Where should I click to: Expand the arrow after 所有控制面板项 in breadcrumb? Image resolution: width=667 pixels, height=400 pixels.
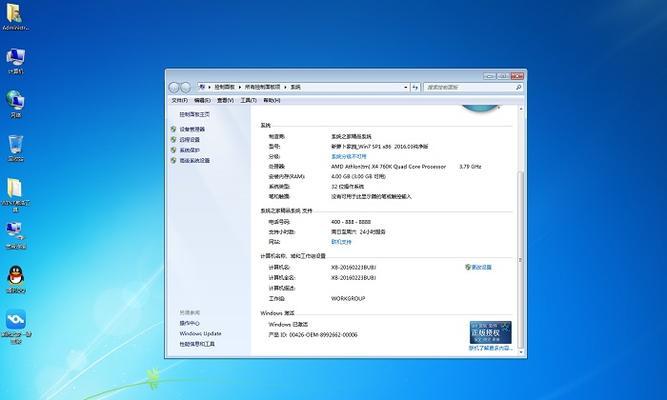point(285,87)
